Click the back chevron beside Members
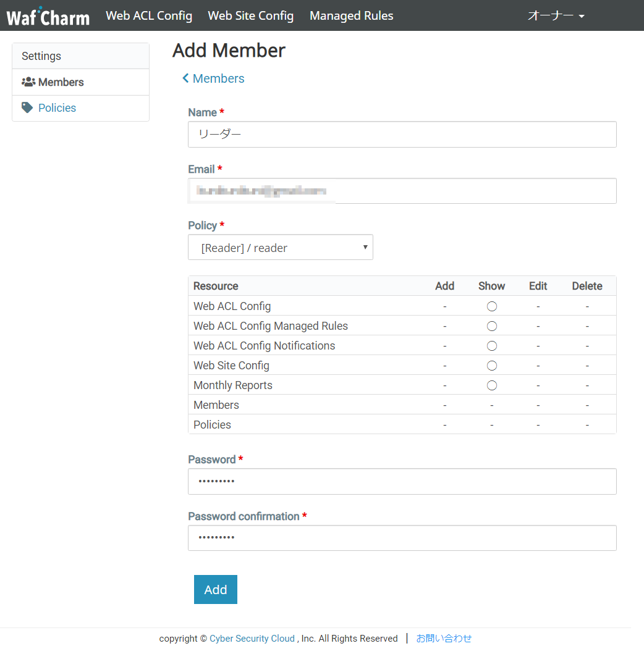The width and height of the screenshot is (644, 646). [x=185, y=78]
